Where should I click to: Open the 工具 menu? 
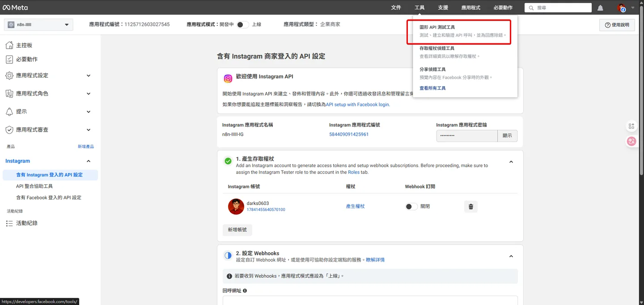tap(419, 8)
